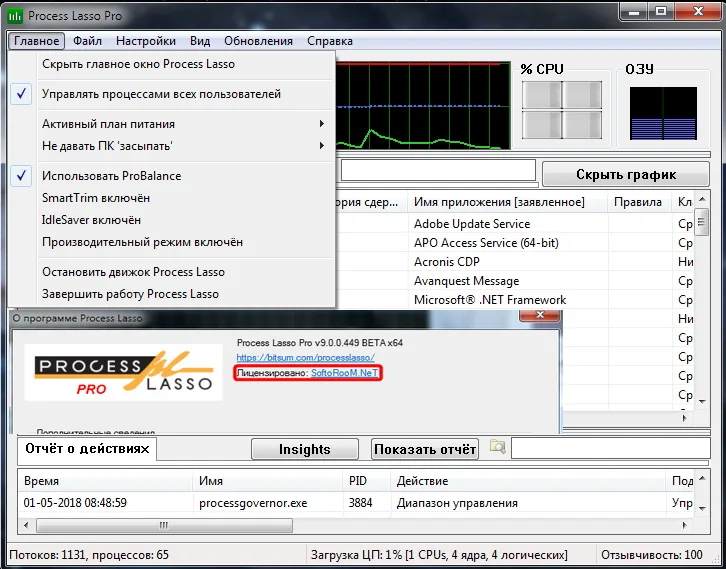
Task: Sort action log by PID column
Action: point(367,481)
